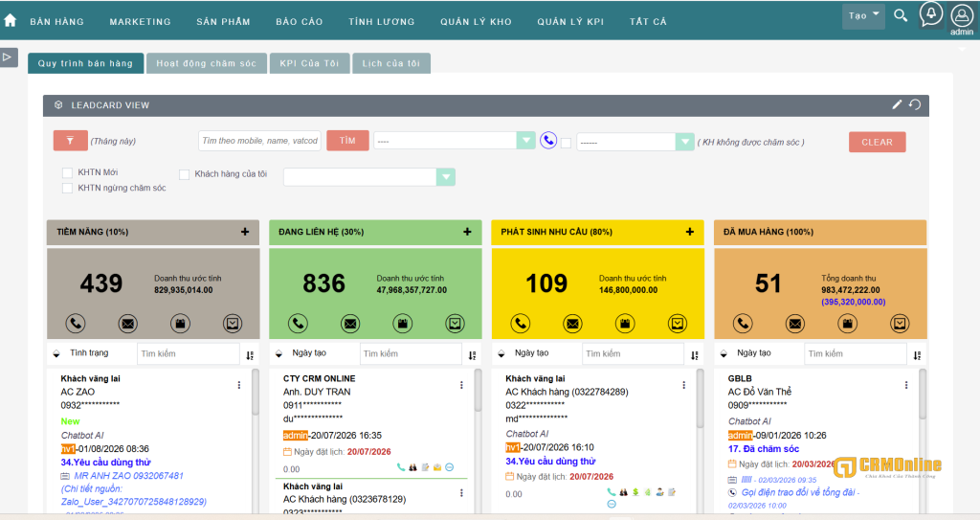The image size is (980, 520).
Task: Open the QUẢN LÝ KHO menu
Action: click(x=476, y=21)
